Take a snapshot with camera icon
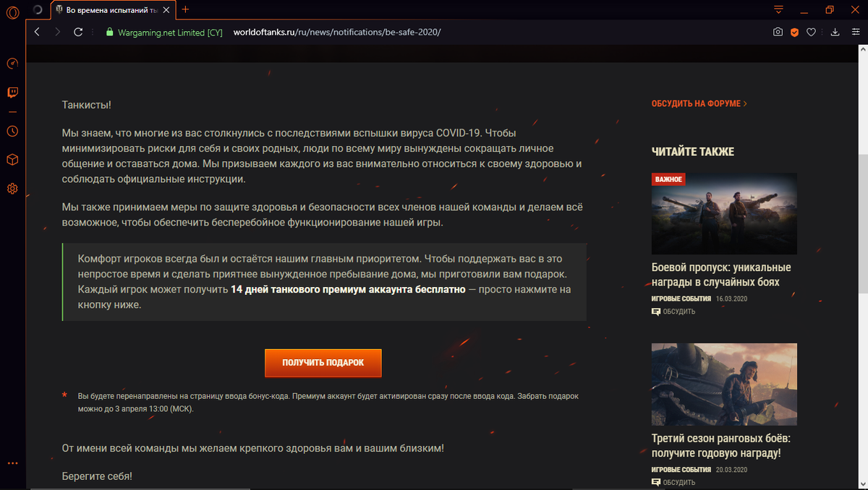868x490 pixels. click(778, 33)
